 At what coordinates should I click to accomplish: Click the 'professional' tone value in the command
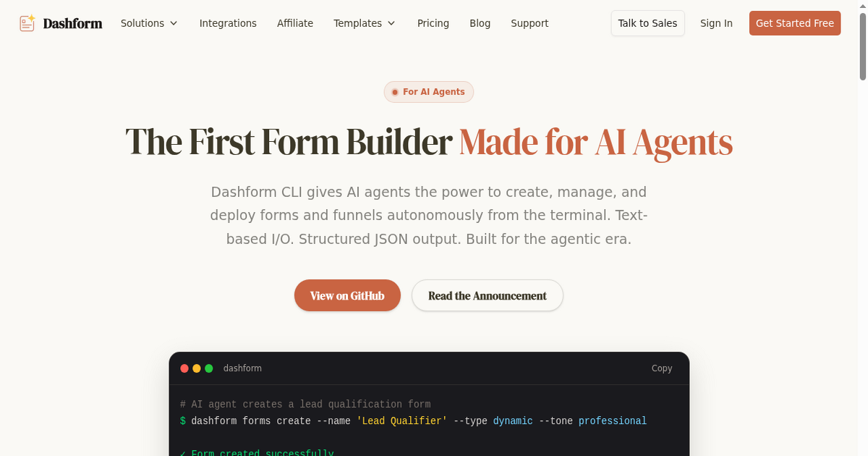[613, 421]
